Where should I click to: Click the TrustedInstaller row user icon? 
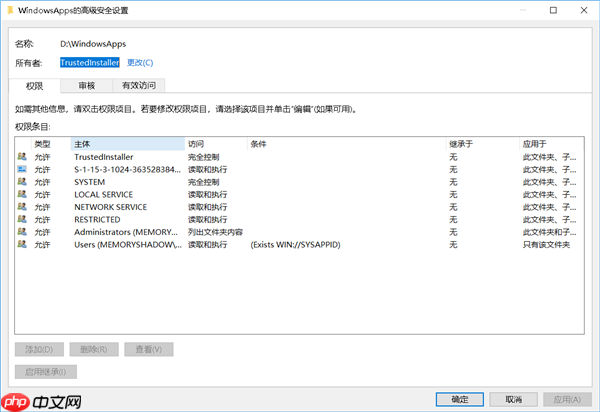pos(22,156)
